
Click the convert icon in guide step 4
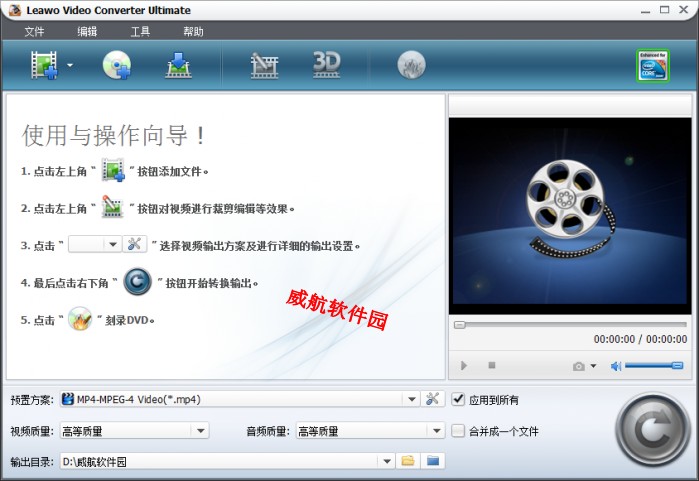click(x=137, y=281)
